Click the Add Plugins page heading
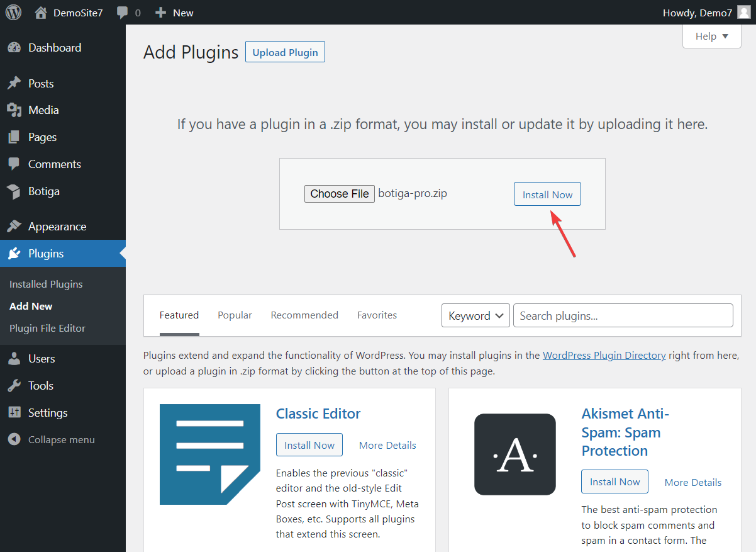This screenshot has height=552, width=756. (x=191, y=52)
